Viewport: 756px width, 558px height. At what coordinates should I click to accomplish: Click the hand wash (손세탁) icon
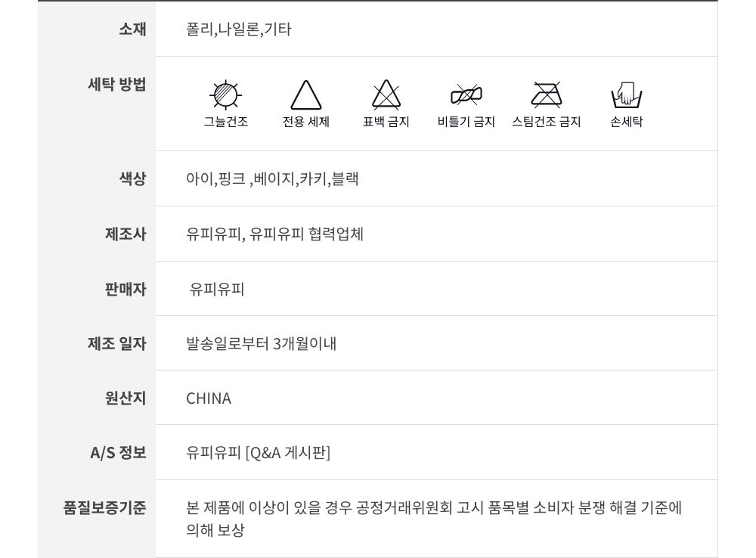pyautogui.click(x=626, y=95)
